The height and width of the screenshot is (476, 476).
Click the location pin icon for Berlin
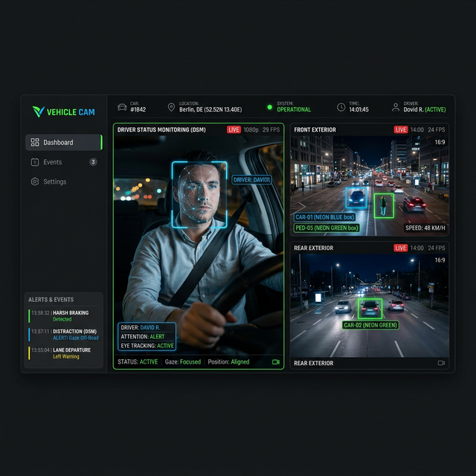171,107
